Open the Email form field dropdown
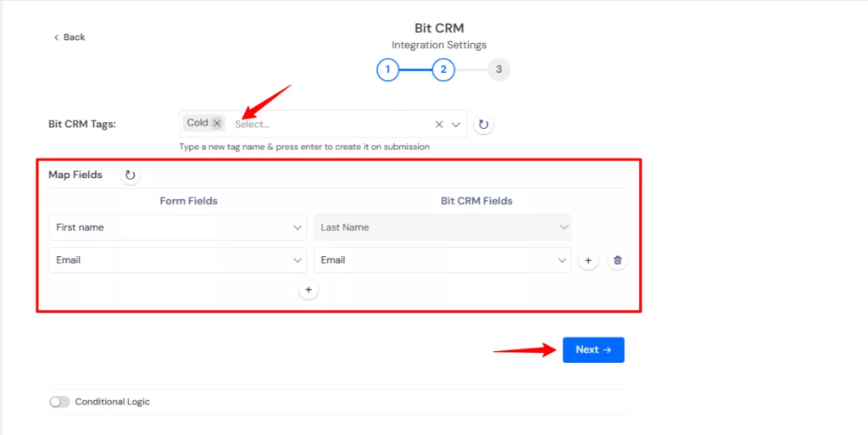 (178, 260)
